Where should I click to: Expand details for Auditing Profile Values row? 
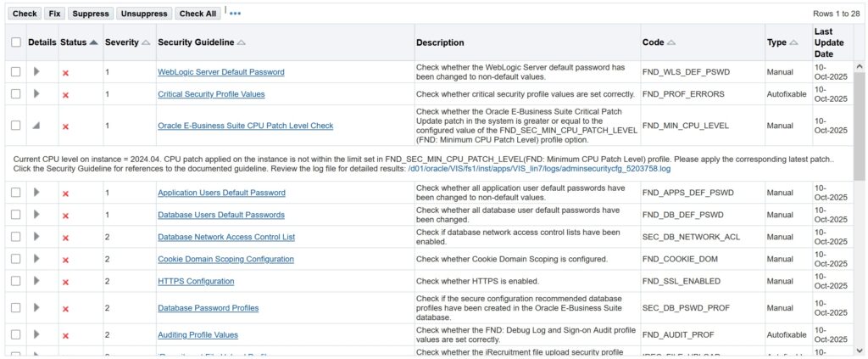coord(36,335)
